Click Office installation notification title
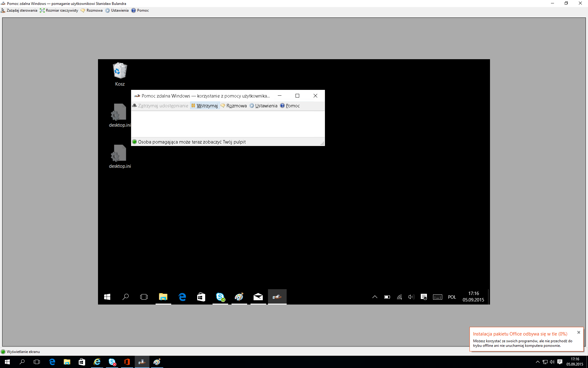 [x=520, y=334]
